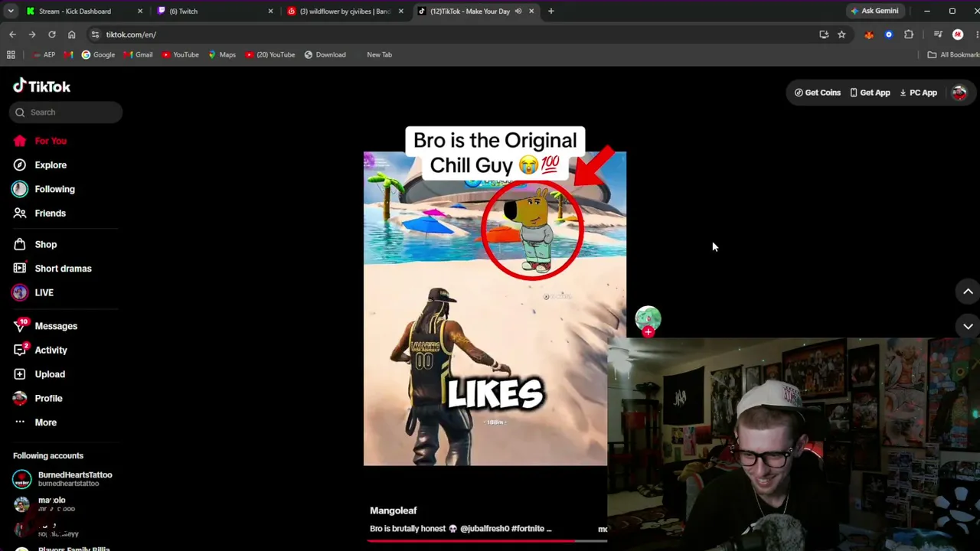Open the (20) YouTube bookmark

tap(270, 55)
